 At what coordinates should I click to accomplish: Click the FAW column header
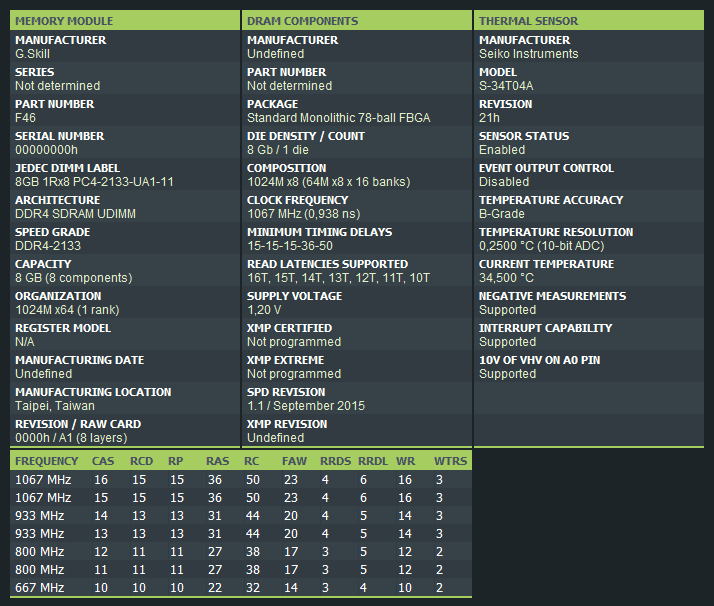click(294, 461)
